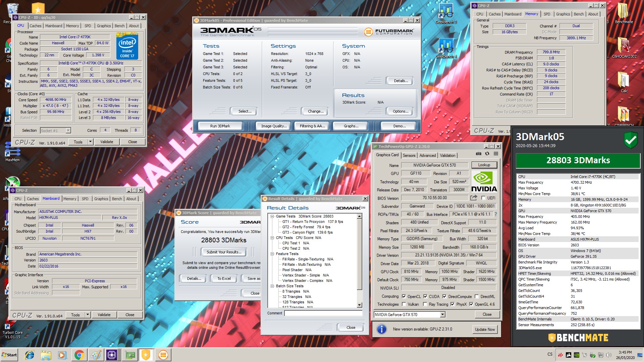
Task: Toggle the OpenGL 4.6 checkbox
Action: (x=471, y=304)
